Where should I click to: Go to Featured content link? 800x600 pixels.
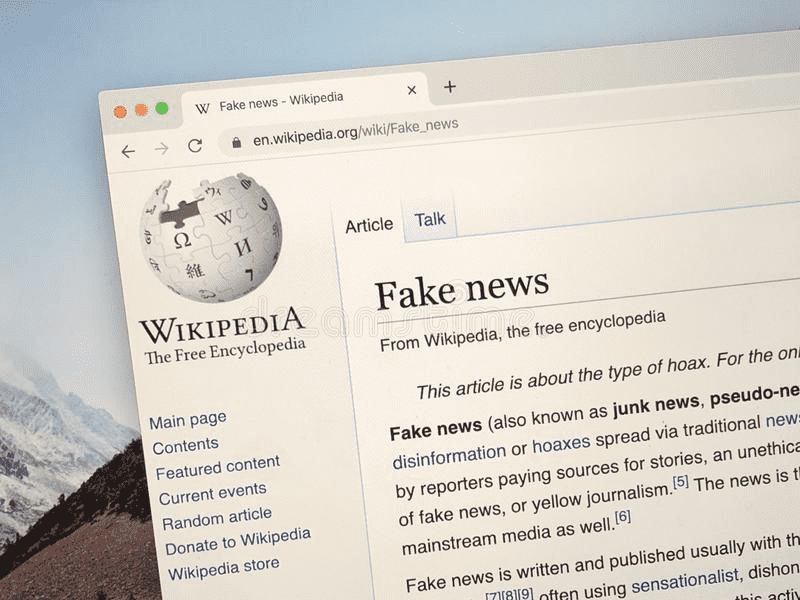[x=218, y=467]
